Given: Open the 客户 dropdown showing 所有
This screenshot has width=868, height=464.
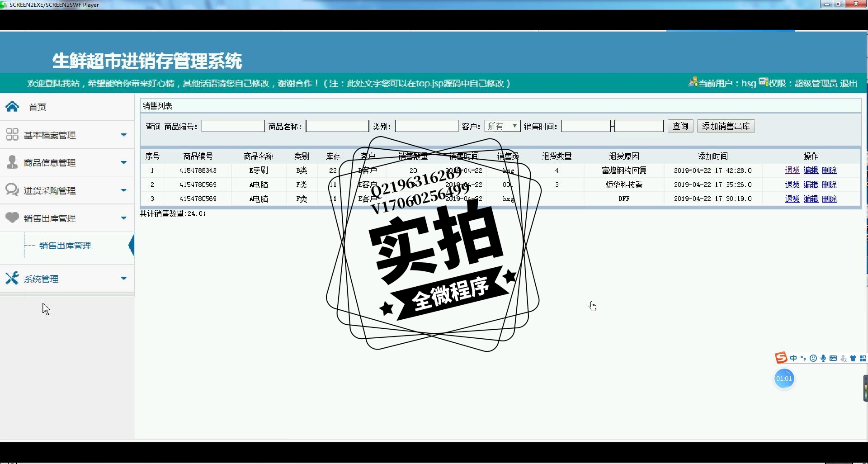Looking at the screenshot, I should pyautogui.click(x=502, y=126).
